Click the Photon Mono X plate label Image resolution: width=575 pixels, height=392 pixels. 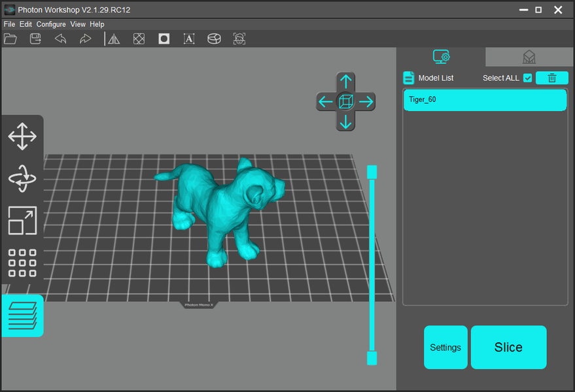click(x=198, y=305)
